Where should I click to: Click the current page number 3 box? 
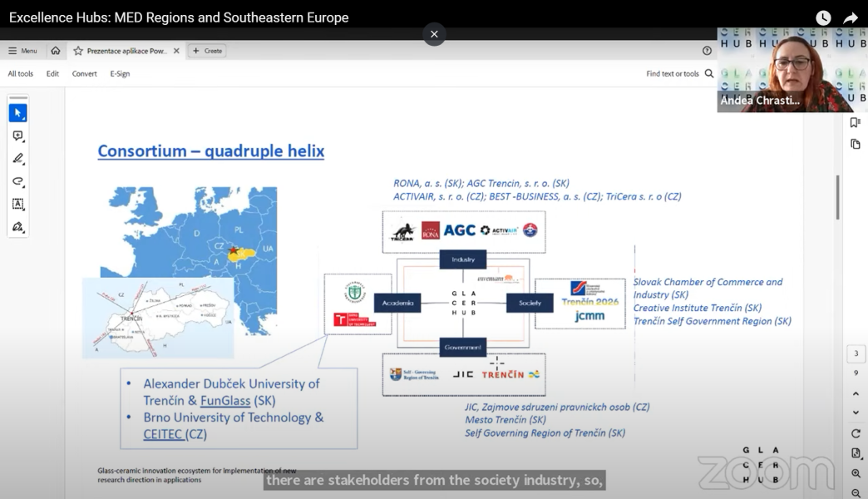tap(856, 353)
